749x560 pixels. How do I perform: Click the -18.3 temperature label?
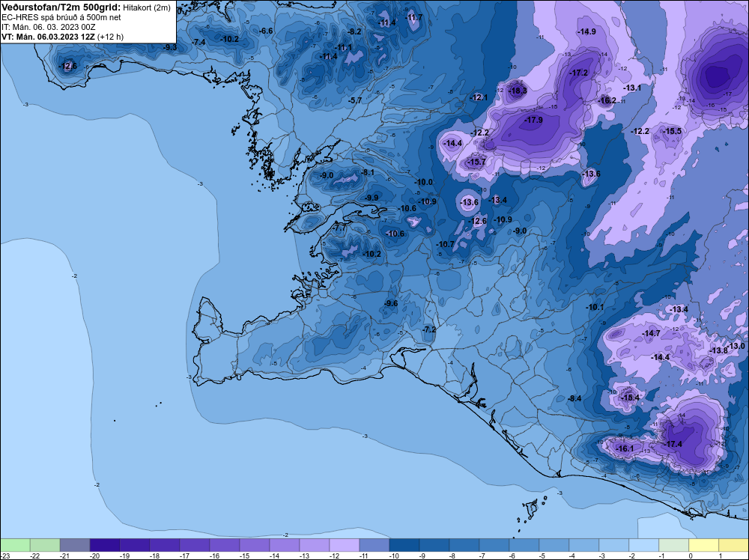tap(518, 91)
